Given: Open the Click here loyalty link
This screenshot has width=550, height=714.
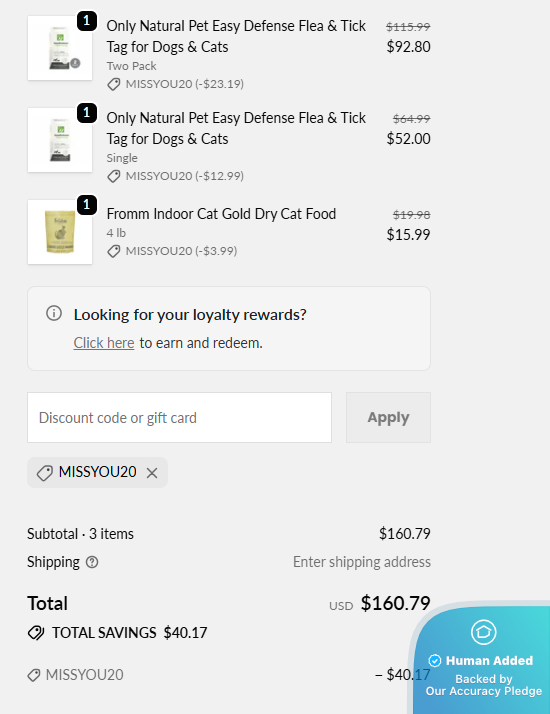Looking at the screenshot, I should coord(104,343).
